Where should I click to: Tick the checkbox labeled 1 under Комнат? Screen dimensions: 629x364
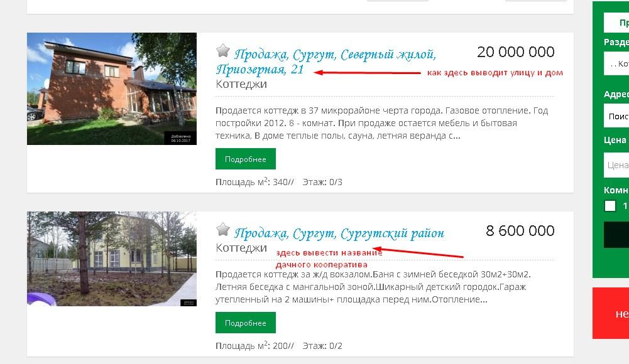[x=610, y=206]
